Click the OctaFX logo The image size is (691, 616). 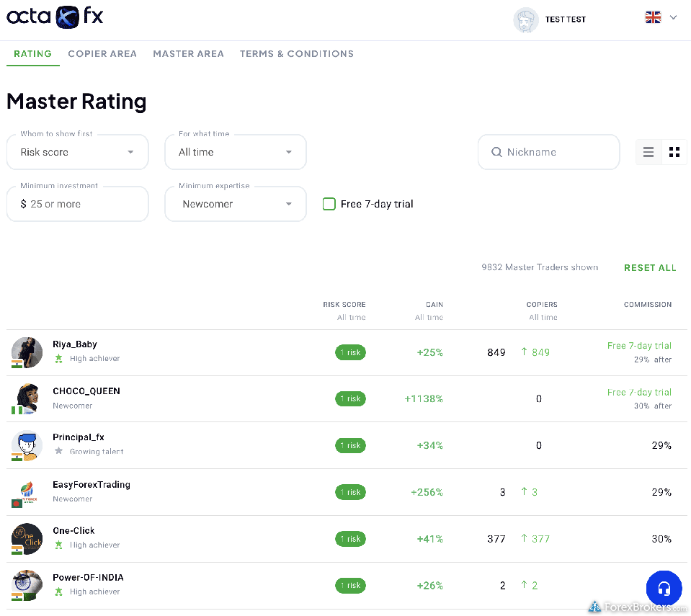(55, 17)
